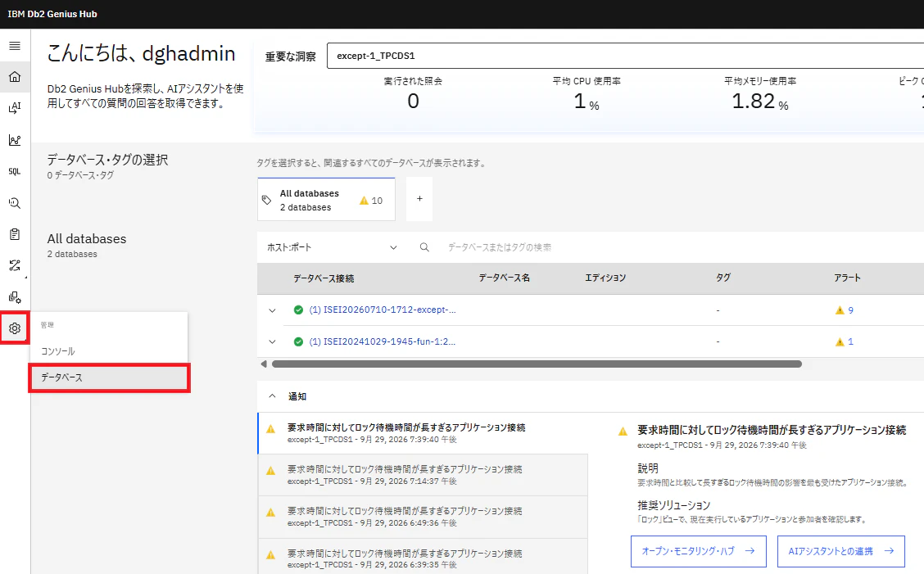Open the ホスト:ポート dropdown
Screen dimensions: 924x574
tap(332, 247)
